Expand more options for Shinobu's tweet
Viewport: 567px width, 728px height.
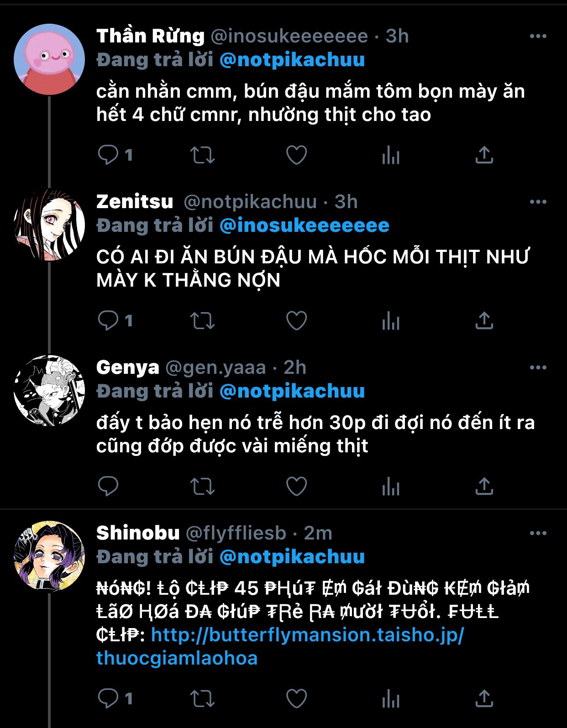click(538, 533)
